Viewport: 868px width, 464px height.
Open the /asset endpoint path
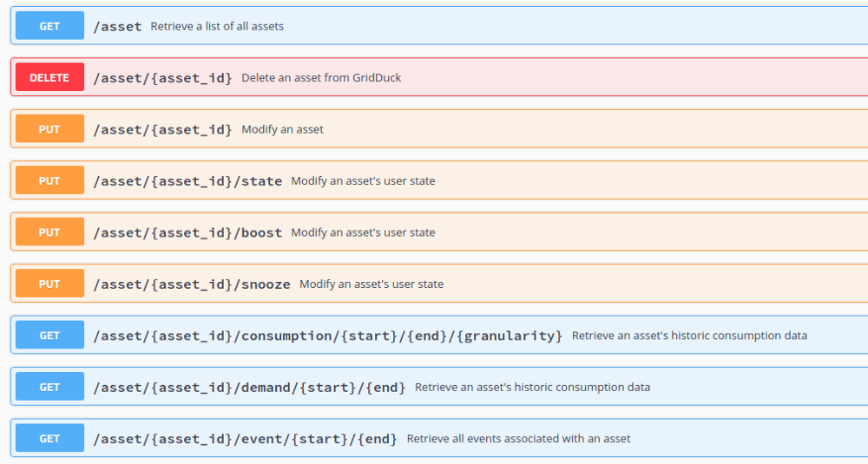[x=117, y=27]
